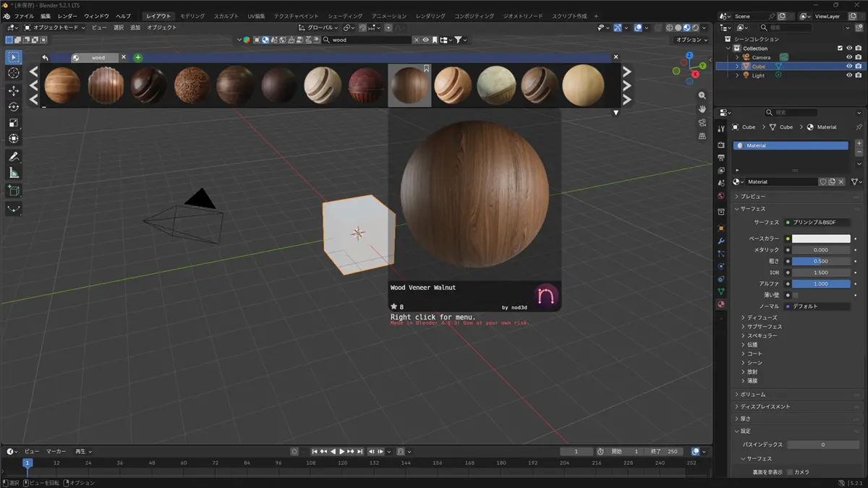Expand the Light item in outliner
The height and width of the screenshot is (488, 868).
pyautogui.click(x=737, y=75)
